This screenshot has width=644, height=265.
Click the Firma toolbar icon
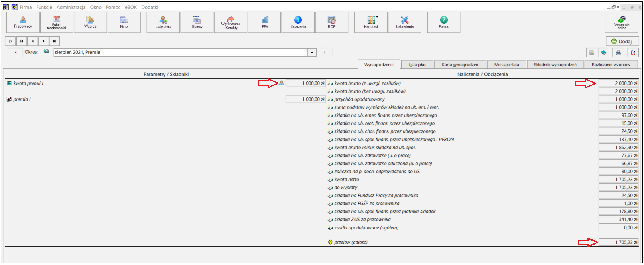coord(124,22)
